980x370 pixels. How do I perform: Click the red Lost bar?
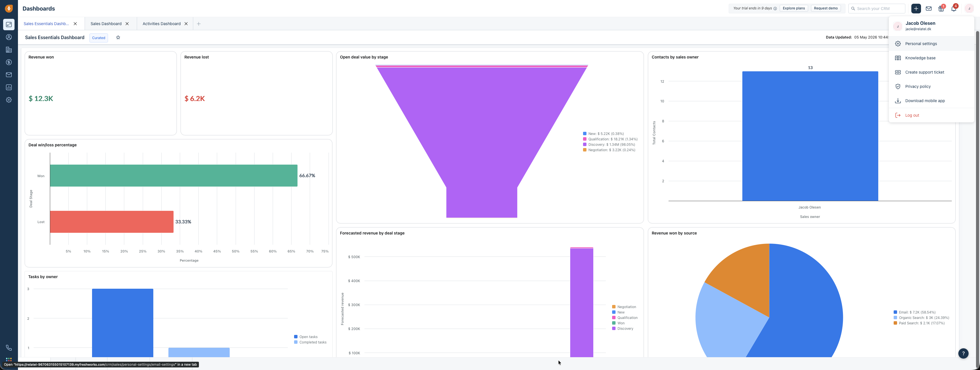(112, 222)
